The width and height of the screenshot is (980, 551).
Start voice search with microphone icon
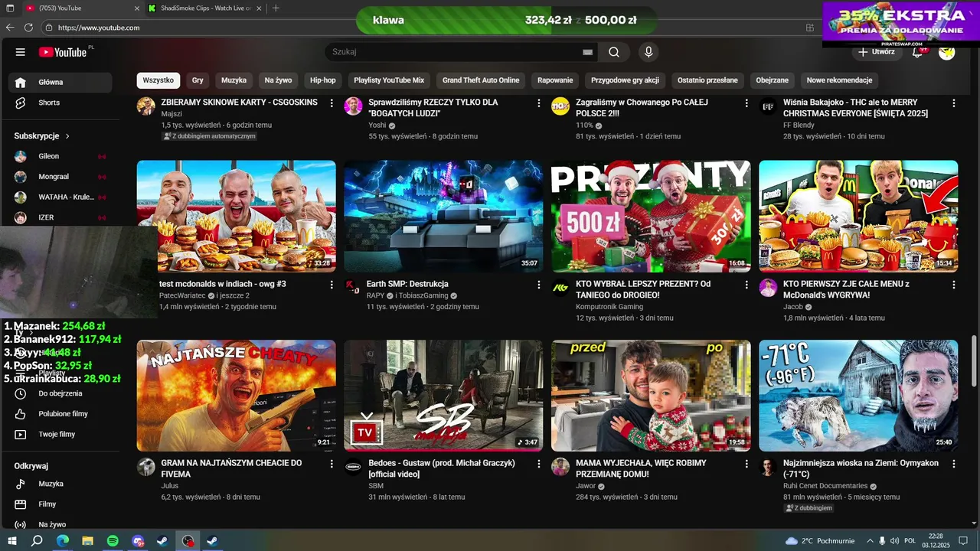pyautogui.click(x=648, y=52)
